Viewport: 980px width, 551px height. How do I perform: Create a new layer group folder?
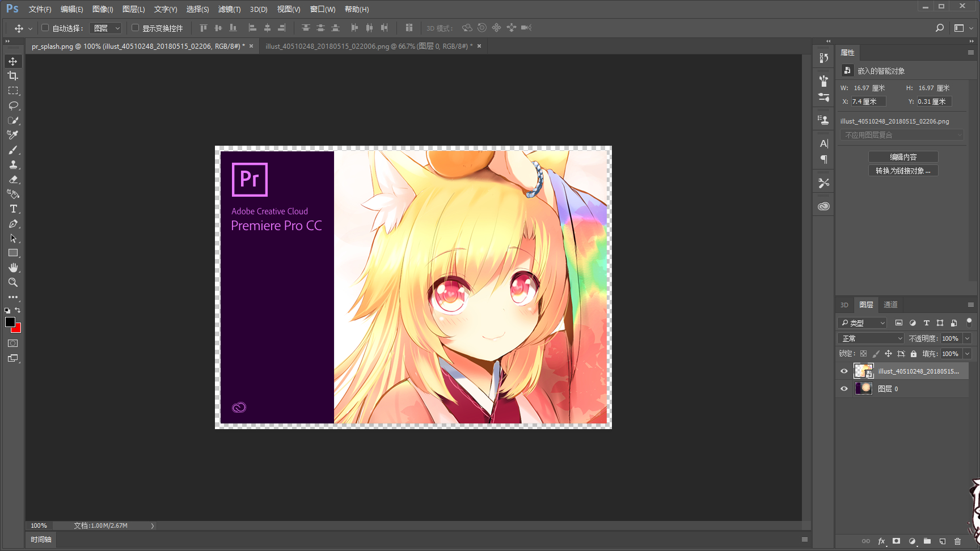(x=927, y=541)
